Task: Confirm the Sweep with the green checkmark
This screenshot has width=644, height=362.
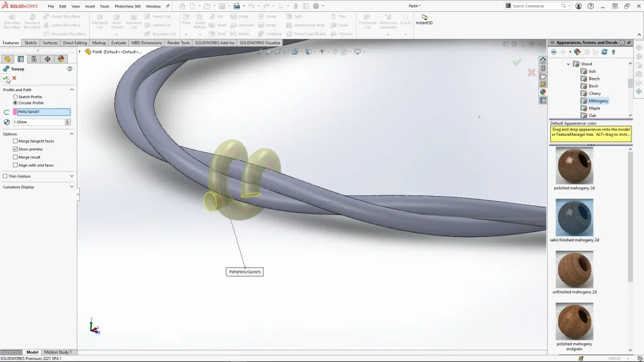Action: (x=6, y=78)
